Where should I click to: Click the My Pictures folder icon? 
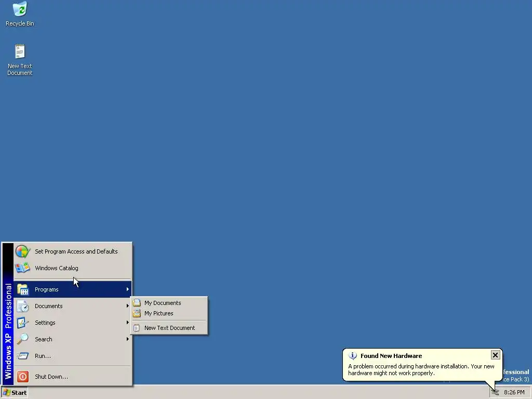click(137, 313)
